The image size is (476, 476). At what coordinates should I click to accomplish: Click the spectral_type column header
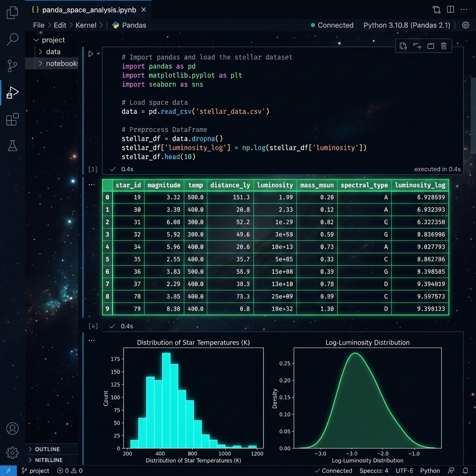point(364,185)
